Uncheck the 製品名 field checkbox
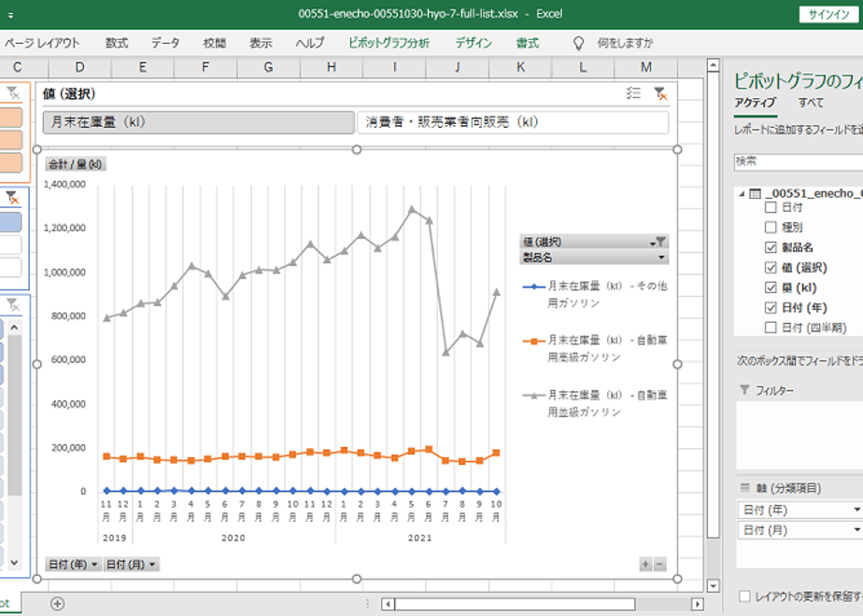Screen dimensions: 863x616 771,247
